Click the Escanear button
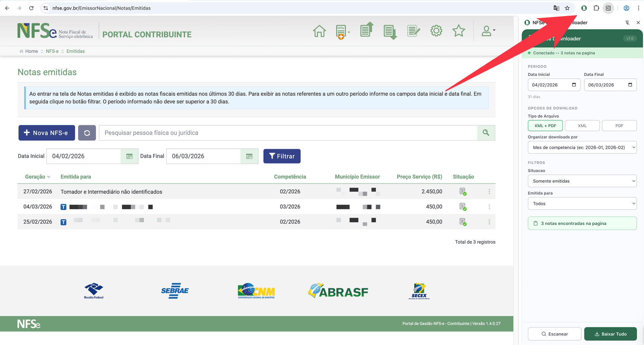 tap(554, 334)
